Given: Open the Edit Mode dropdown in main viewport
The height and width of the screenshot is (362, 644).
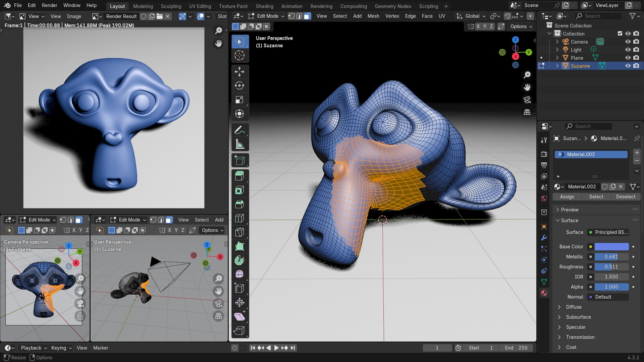Looking at the screenshot, I should (267, 16).
